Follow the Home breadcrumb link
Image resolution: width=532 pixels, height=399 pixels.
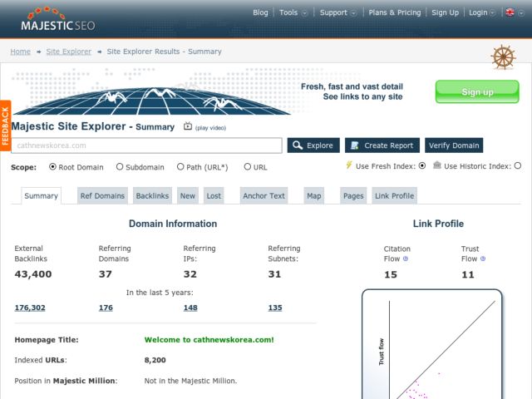point(20,52)
